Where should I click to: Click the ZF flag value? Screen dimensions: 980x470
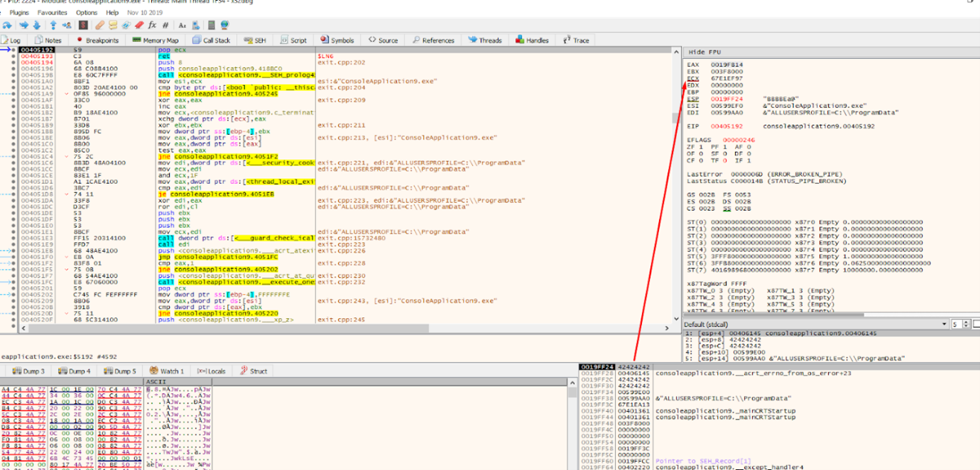[702, 148]
